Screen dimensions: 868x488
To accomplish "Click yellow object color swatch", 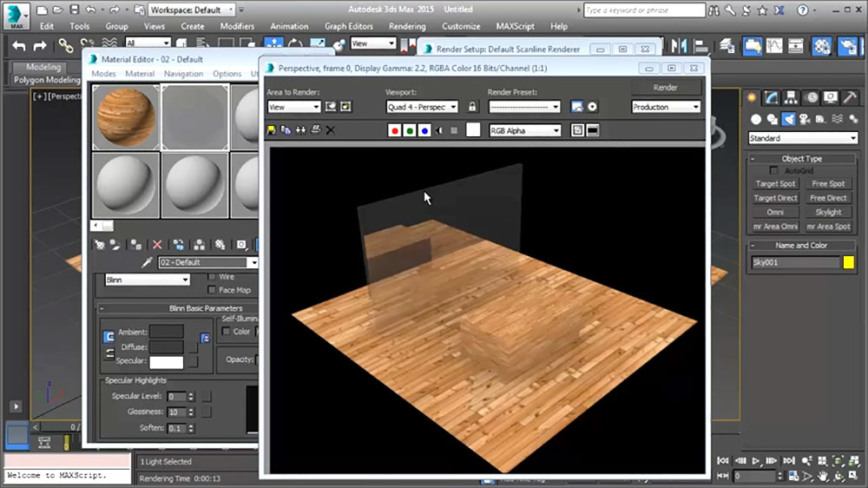I will click(849, 262).
